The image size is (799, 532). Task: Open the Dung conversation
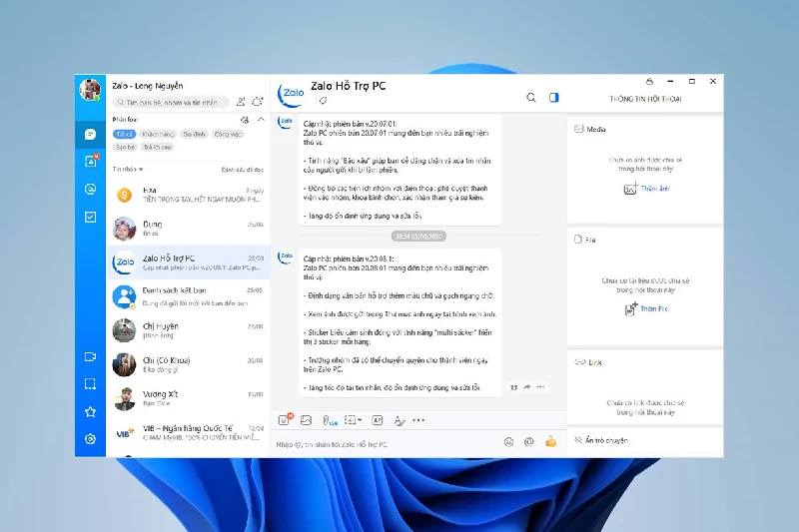(x=188, y=229)
